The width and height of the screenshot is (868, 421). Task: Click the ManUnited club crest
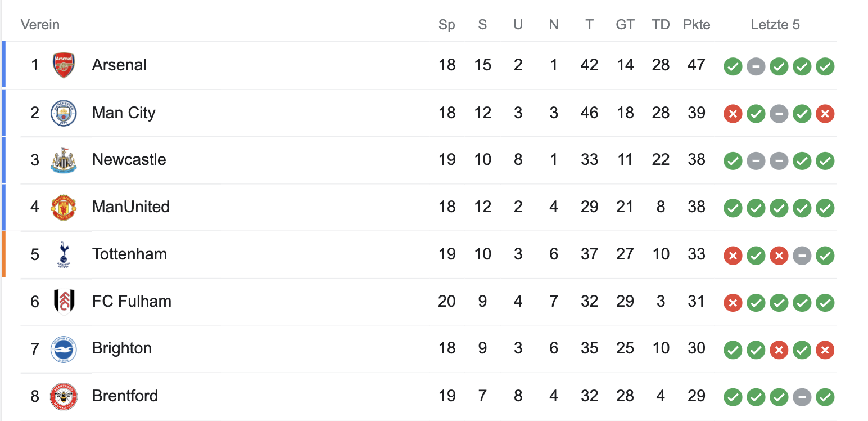[64, 207]
